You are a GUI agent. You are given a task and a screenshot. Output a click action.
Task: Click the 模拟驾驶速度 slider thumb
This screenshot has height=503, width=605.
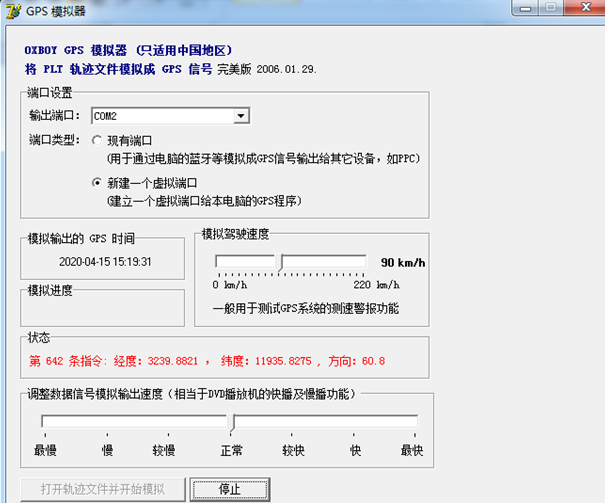pyautogui.click(x=278, y=263)
